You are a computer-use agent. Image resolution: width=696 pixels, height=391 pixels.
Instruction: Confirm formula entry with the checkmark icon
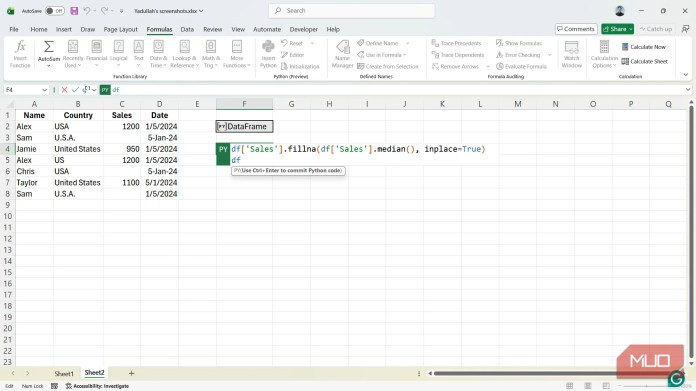[75, 90]
